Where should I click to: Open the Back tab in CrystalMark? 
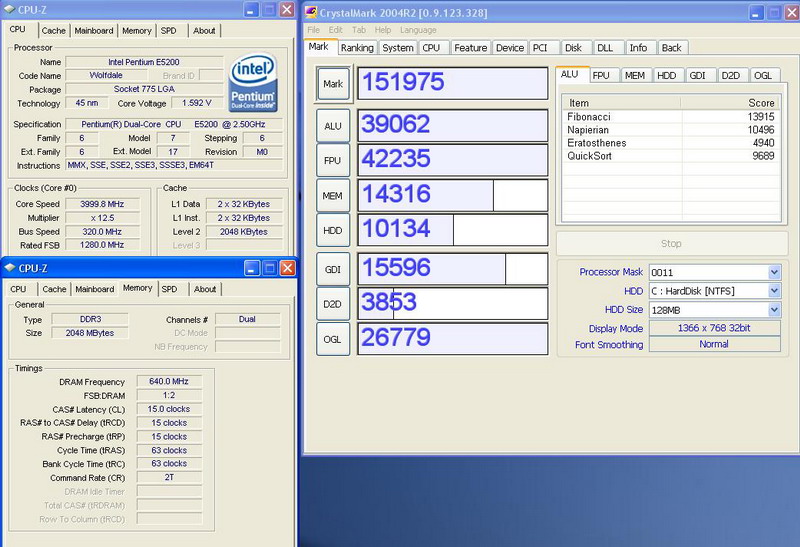[673, 48]
